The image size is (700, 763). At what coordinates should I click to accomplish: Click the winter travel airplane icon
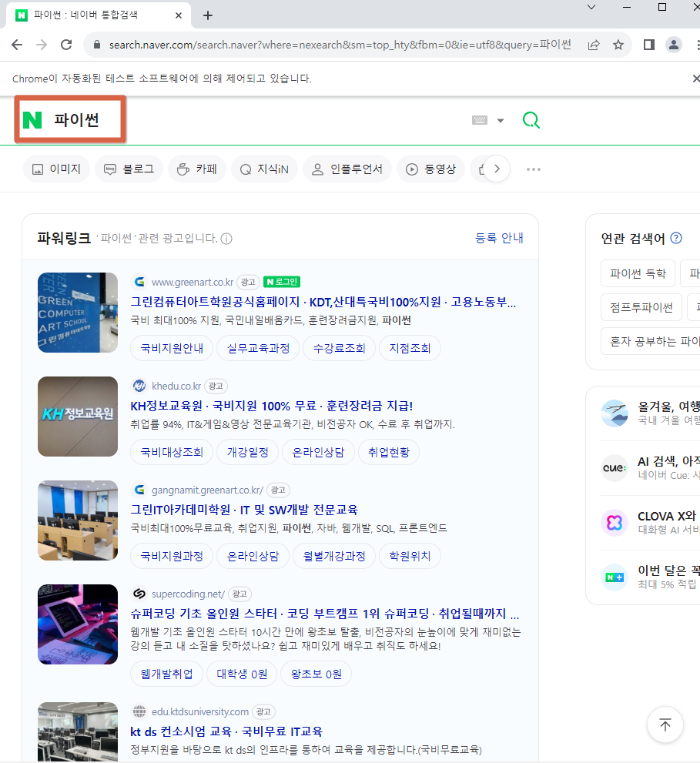pos(615,413)
